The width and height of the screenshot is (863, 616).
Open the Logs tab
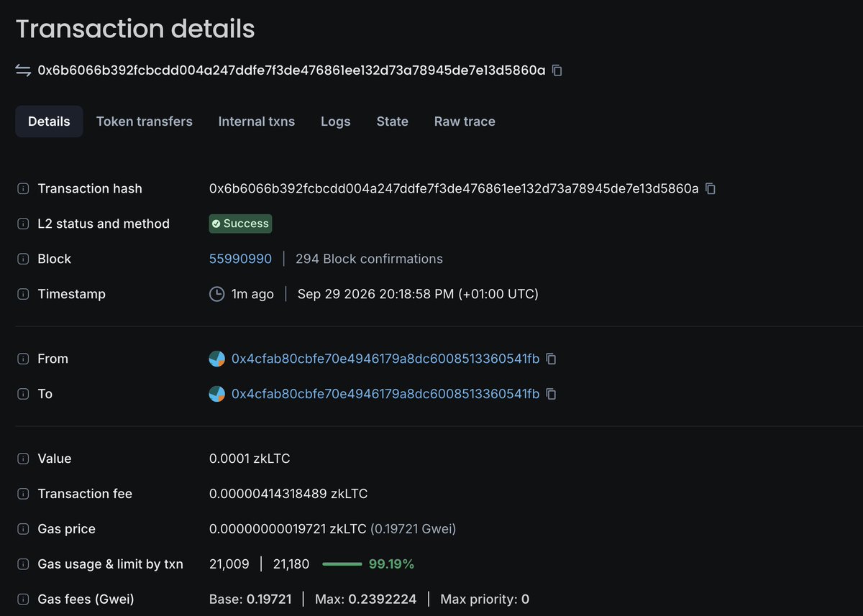tap(336, 121)
